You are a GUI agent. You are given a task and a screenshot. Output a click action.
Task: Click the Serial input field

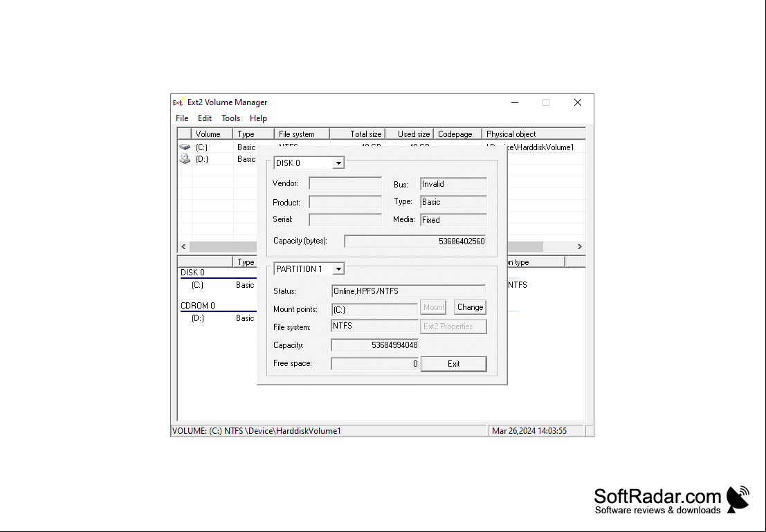pyautogui.click(x=345, y=219)
